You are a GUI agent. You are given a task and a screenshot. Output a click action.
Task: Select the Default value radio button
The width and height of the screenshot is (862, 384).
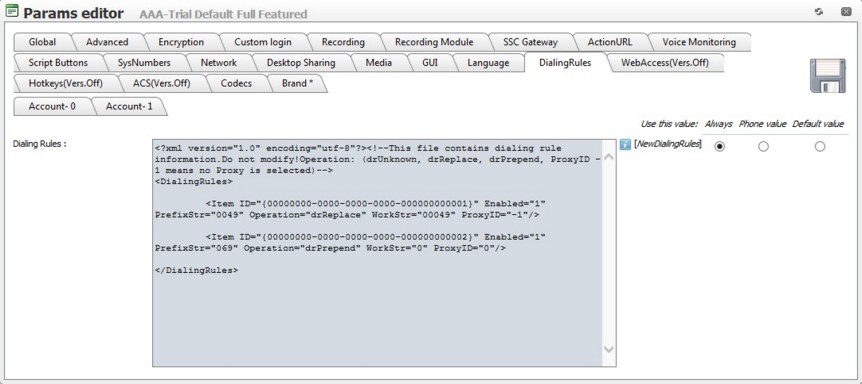(x=820, y=146)
